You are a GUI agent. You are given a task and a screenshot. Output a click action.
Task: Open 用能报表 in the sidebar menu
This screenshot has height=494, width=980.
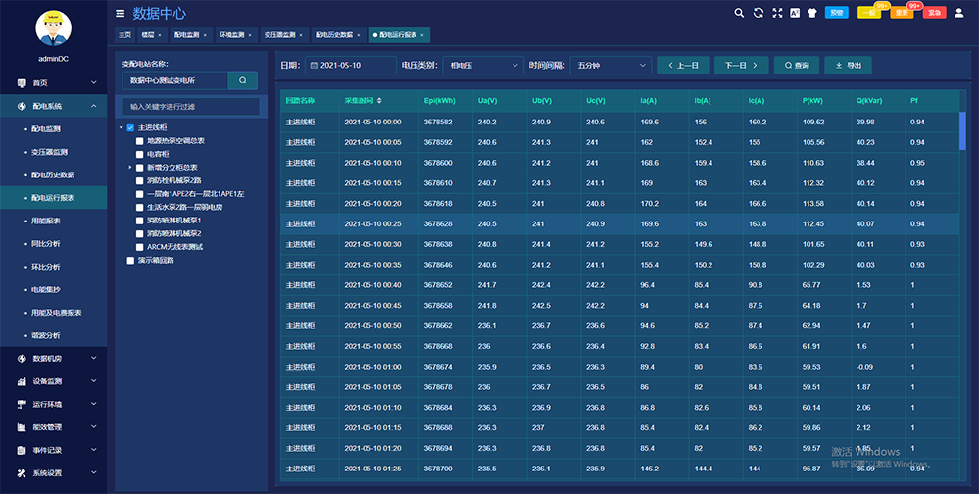click(46, 221)
